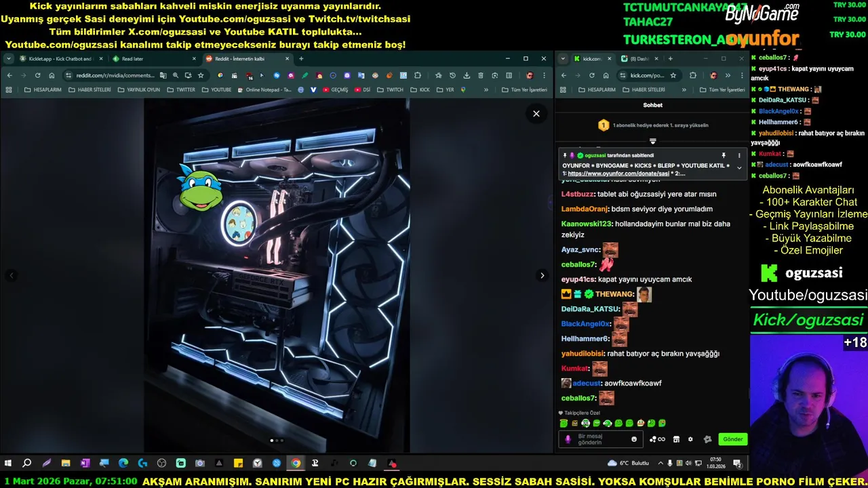Click the purple microphone icon in chat input
868x488 pixels.
[x=568, y=439]
